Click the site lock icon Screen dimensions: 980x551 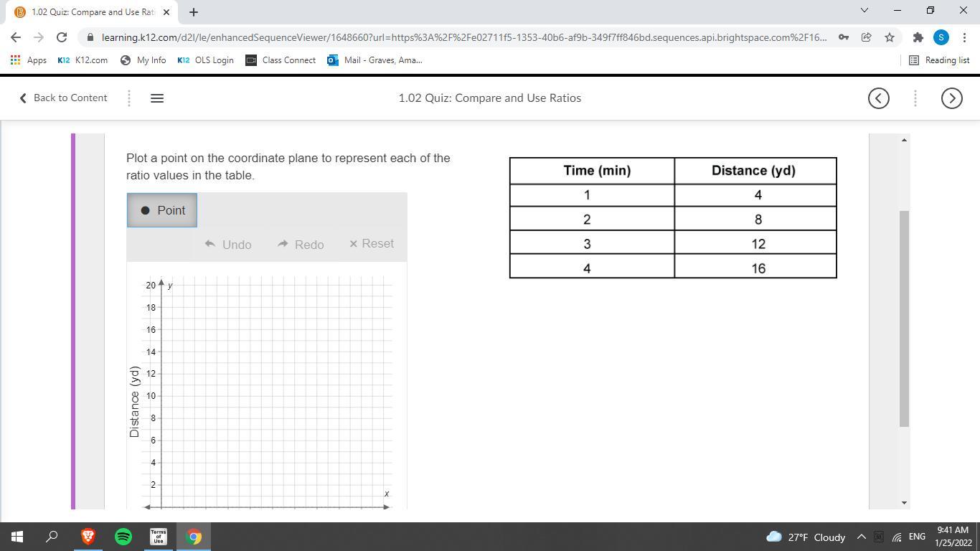coord(89,37)
